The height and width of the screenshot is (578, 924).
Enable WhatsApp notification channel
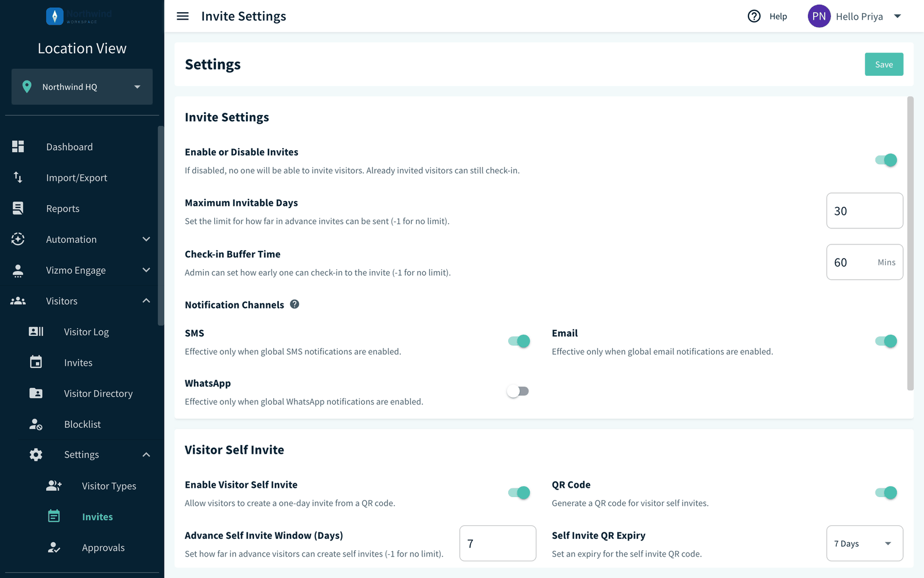pyautogui.click(x=518, y=391)
